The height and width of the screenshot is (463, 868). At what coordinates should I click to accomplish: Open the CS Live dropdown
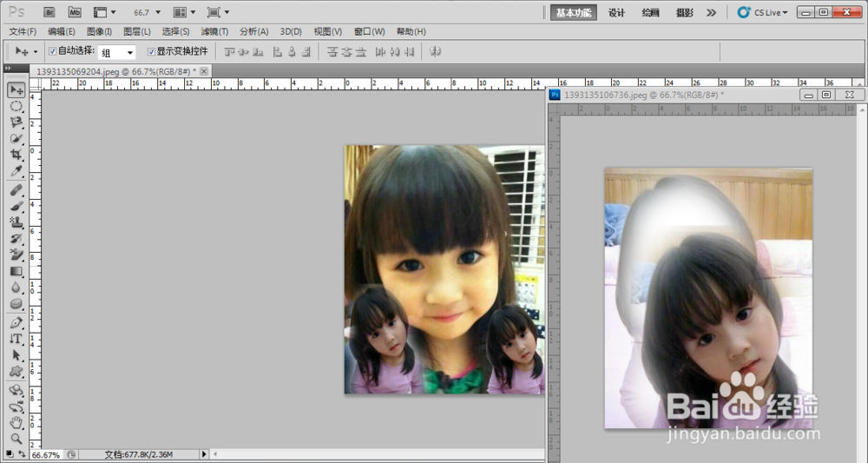[763, 12]
